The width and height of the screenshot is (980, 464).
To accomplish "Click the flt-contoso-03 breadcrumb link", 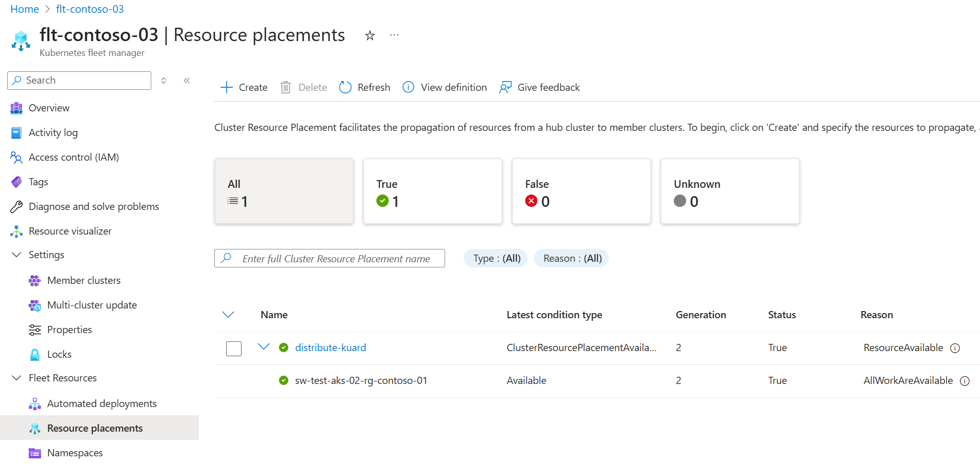I will click(x=90, y=9).
